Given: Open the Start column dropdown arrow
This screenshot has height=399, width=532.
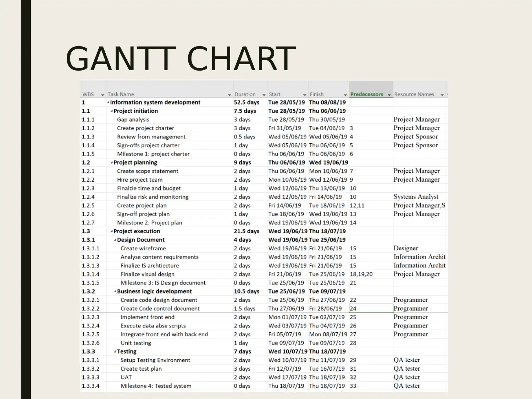Looking at the screenshot, I should 305,95.
